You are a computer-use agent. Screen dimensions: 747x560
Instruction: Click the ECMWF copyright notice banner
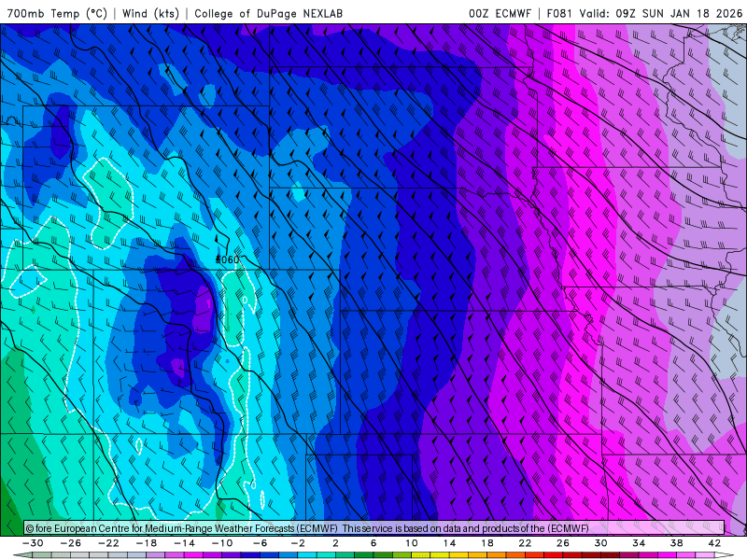(374, 528)
